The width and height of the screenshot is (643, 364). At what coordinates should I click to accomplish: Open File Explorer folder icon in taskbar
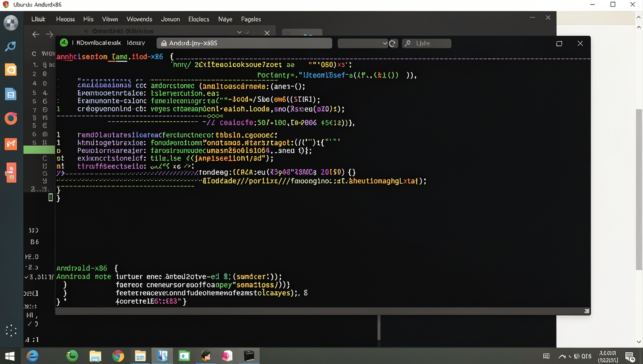[x=95, y=356]
